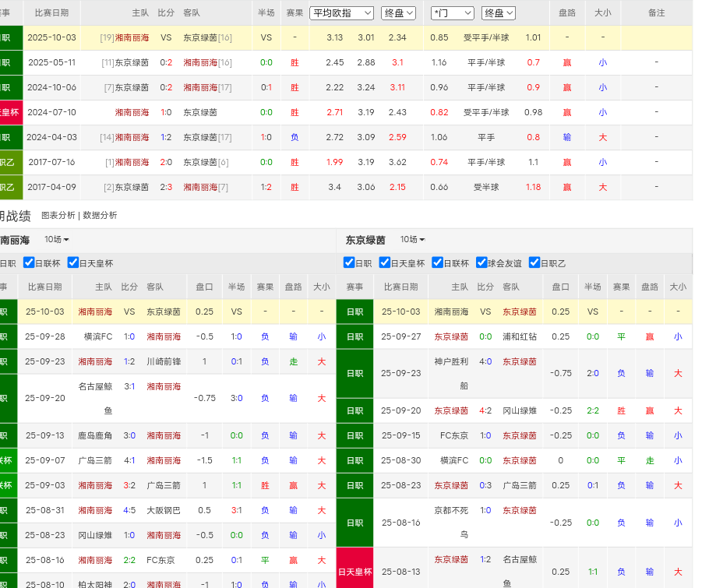Switch to 数据分析 view
This screenshot has width=716, height=588.
[100, 215]
